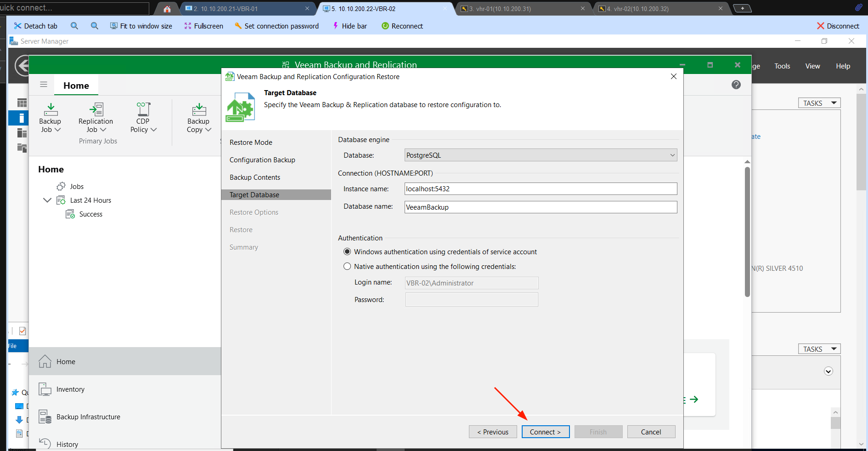Image resolution: width=868 pixels, height=451 pixels.
Task: Go to the Restore Mode wizard step
Action: [251, 142]
